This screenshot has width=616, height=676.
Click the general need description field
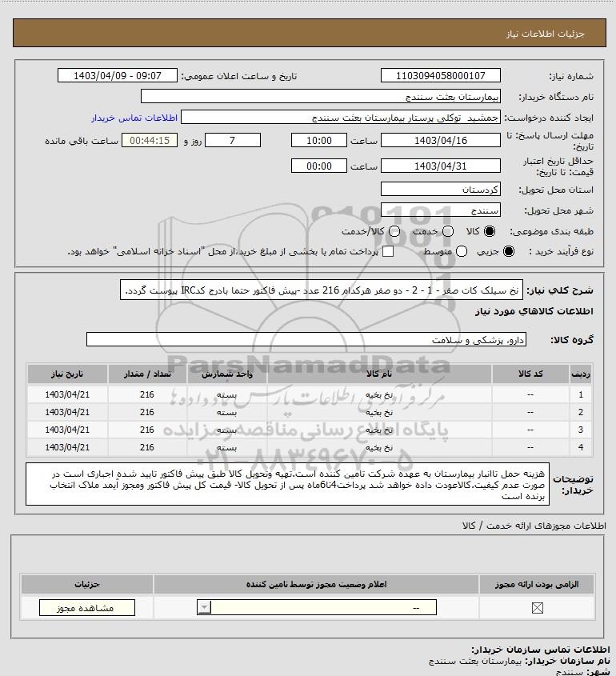tap(322, 290)
